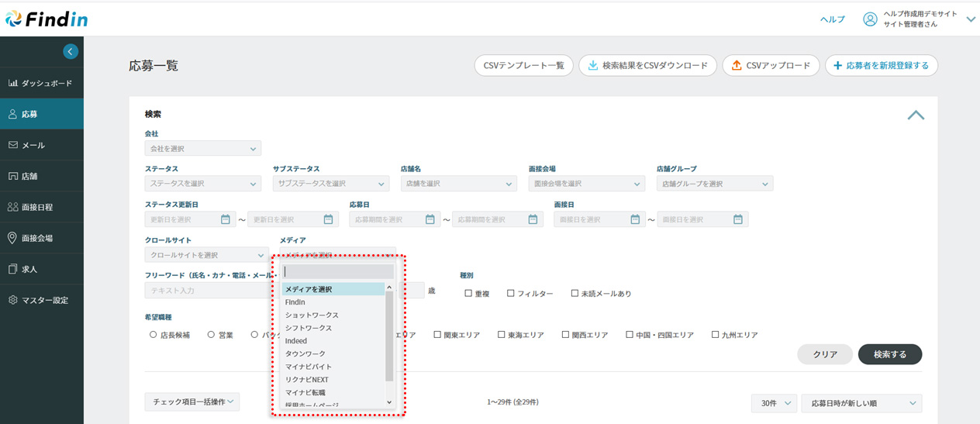
Task: Open the 応募日時が新しい順 sort dropdown
Action: point(861,403)
